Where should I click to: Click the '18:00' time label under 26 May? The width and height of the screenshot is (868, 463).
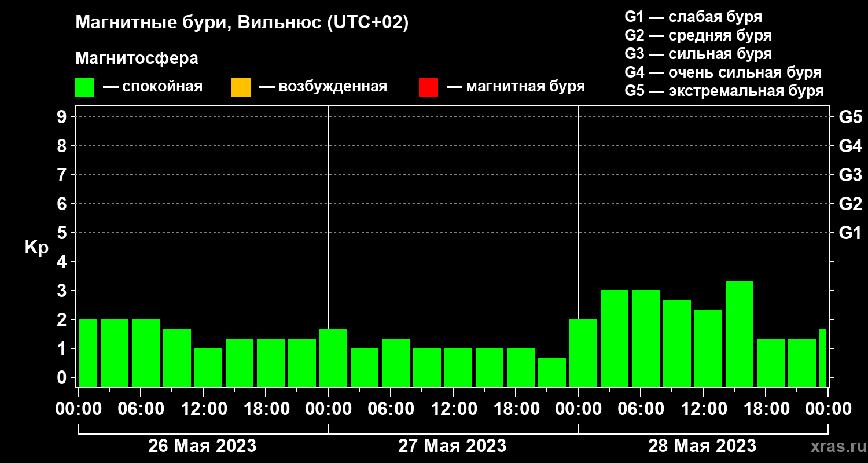(266, 409)
